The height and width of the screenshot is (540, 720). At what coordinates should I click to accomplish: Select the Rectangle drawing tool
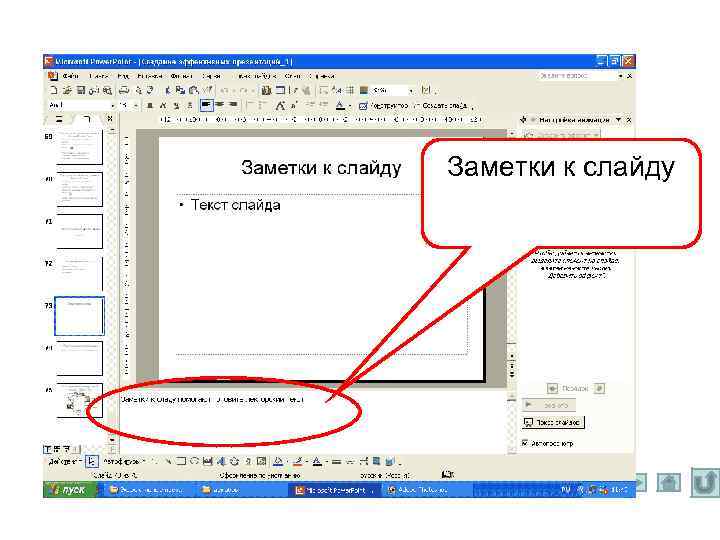(181, 461)
